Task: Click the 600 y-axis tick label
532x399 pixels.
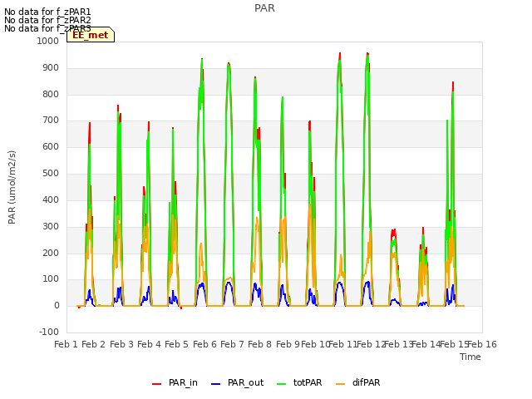Action: point(51,146)
